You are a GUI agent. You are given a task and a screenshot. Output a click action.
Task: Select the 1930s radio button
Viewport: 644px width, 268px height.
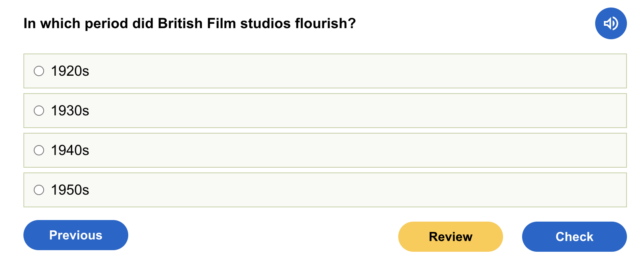coord(39,111)
